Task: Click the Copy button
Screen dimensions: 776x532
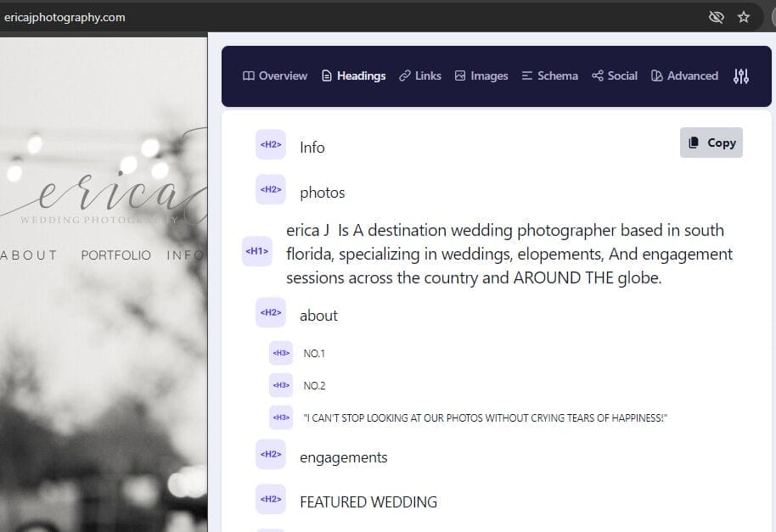Action: coord(711,143)
